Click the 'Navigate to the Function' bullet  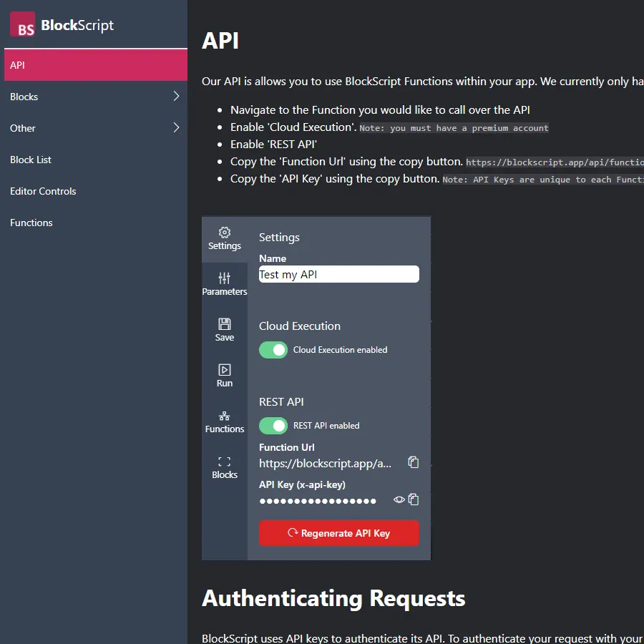click(380, 110)
